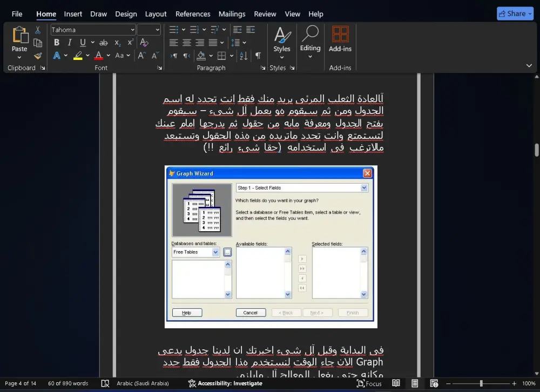Clear all formatting with the eraser icon

pos(144,43)
